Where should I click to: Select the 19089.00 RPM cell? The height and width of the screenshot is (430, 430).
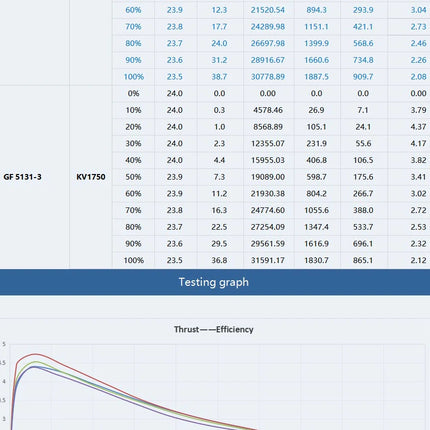(268, 177)
